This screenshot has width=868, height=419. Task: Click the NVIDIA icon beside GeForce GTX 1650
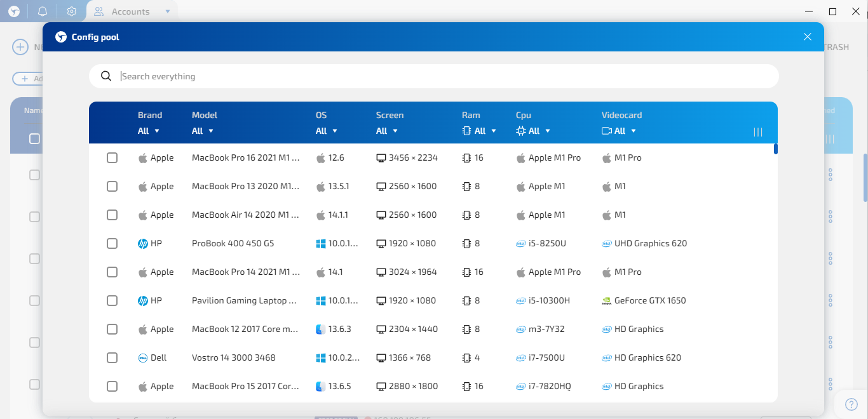[x=607, y=301]
